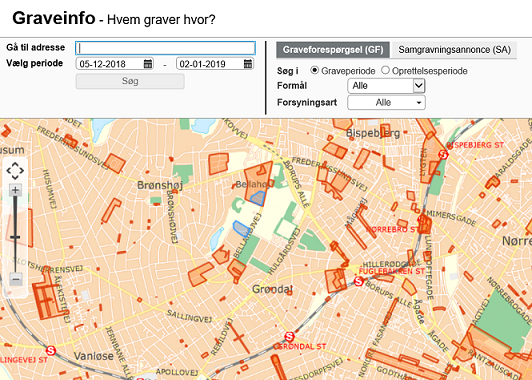532x380 pixels.
Task: Click the Fuglebakken St station icon
Action: 359,281
